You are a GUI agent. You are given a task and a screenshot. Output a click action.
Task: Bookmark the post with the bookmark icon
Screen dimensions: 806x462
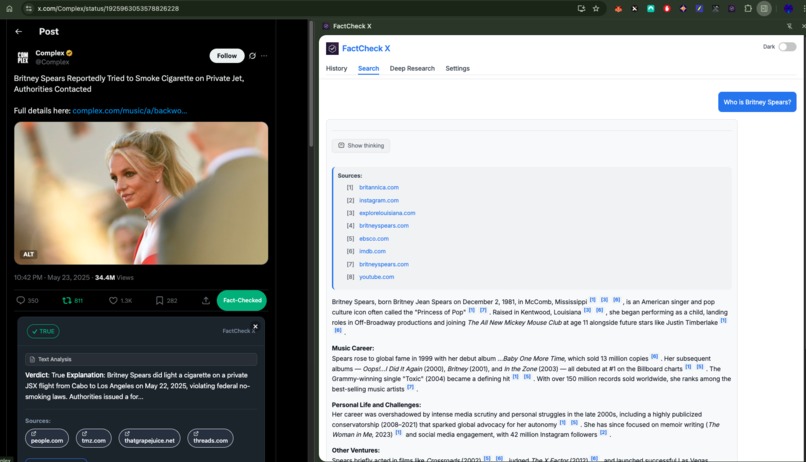[x=159, y=300]
